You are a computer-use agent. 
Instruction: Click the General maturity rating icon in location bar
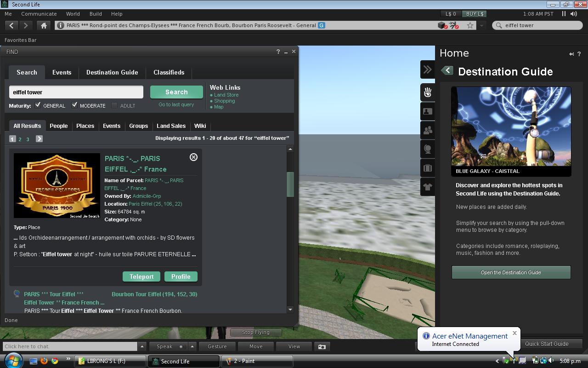click(322, 25)
